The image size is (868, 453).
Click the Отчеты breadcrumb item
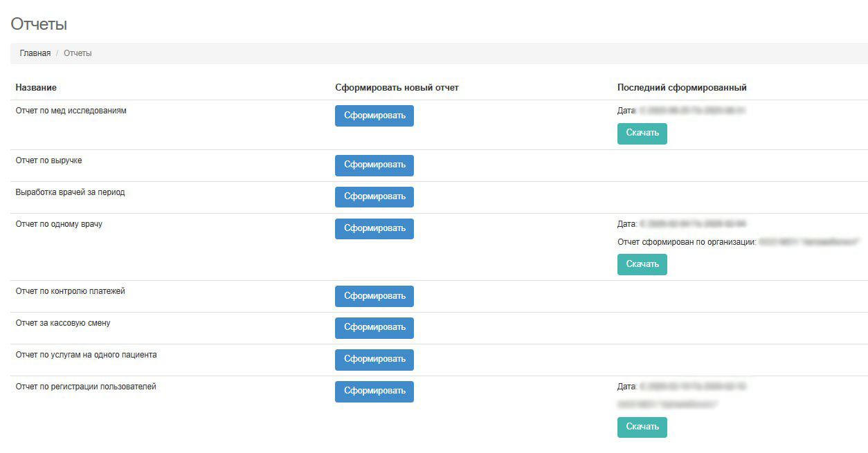point(78,53)
